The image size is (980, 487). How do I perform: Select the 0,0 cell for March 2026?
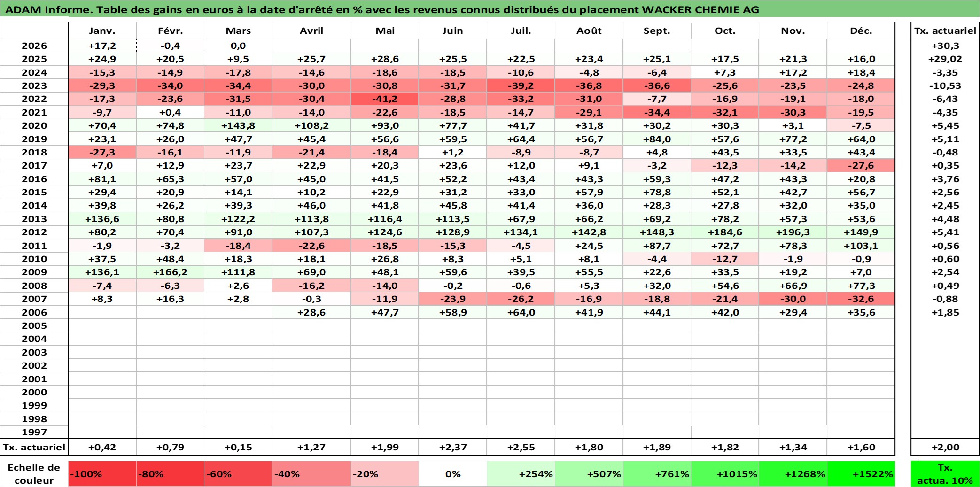point(238,46)
